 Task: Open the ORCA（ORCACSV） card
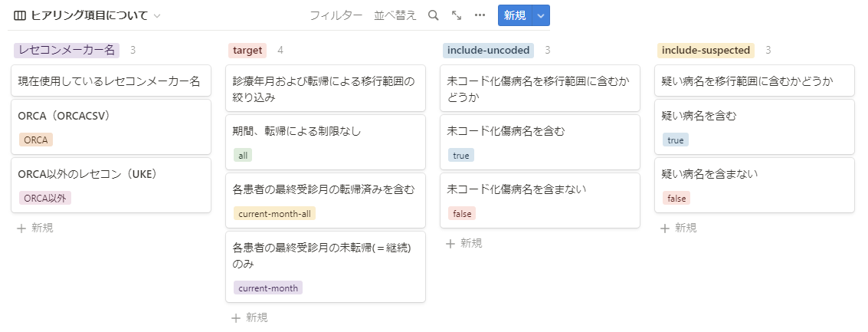click(110, 117)
